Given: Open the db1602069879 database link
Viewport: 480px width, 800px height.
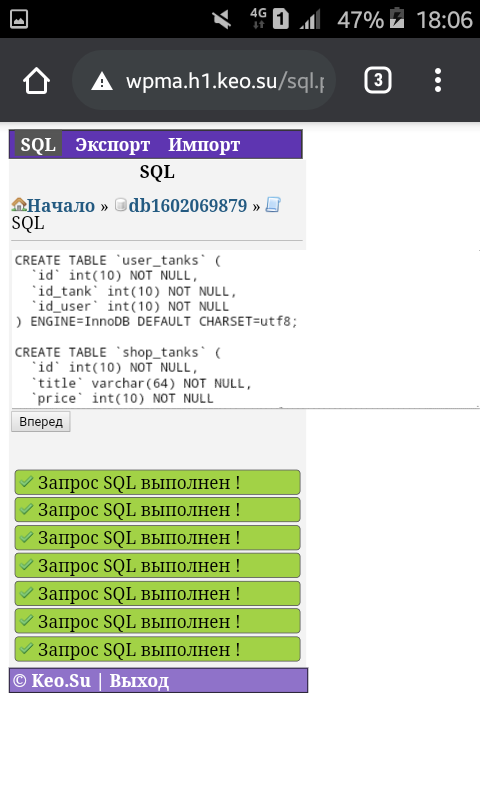Looking at the screenshot, I should [x=188, y=205].
